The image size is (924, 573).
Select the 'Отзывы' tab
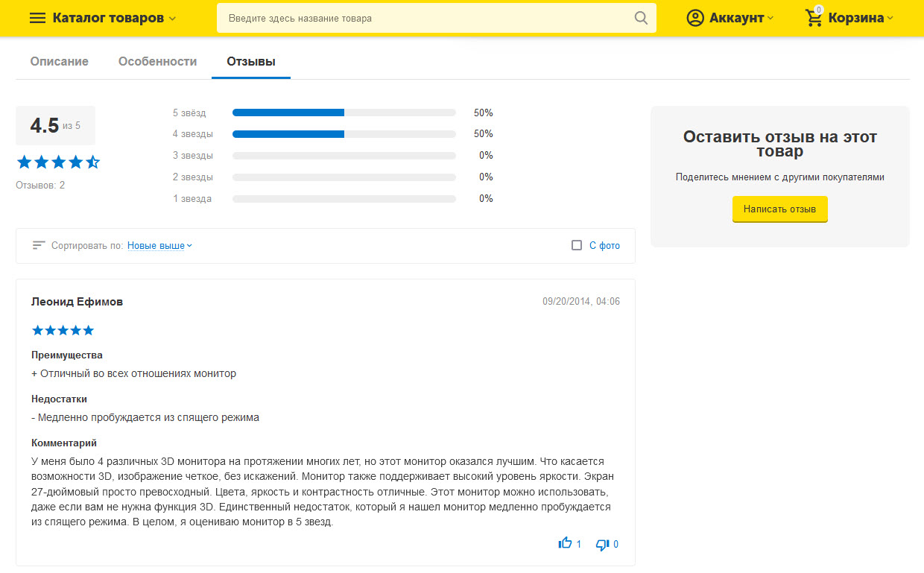(x=251, y=61)
